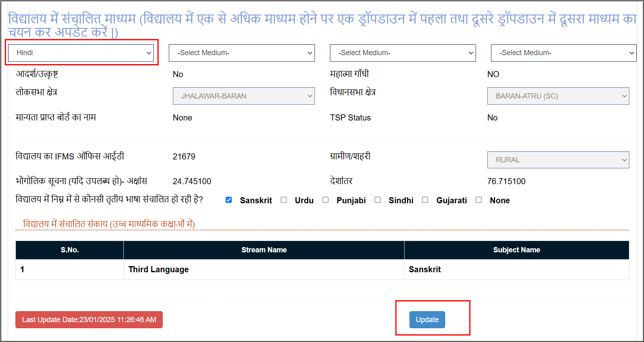Click the latitude value 24.745100
Image resolution: width=644 pixels, height=342 pixels.
pos(192,181)
